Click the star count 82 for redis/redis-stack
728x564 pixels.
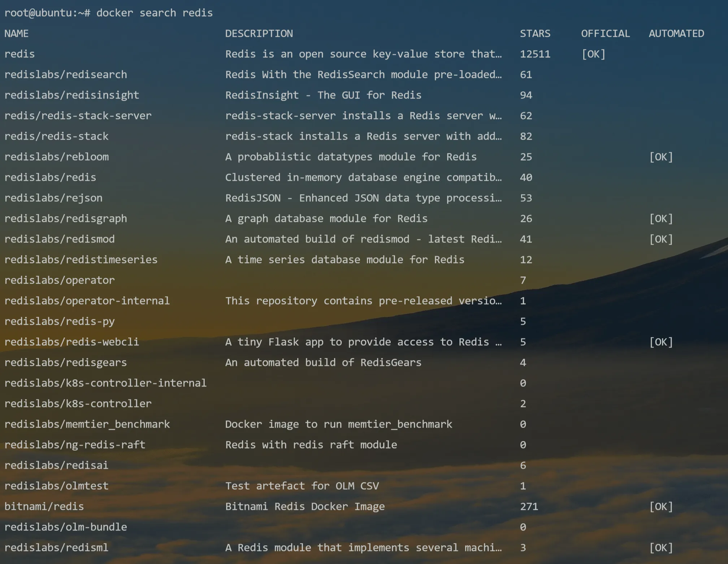pyautogui.click(x=526, y=136)
